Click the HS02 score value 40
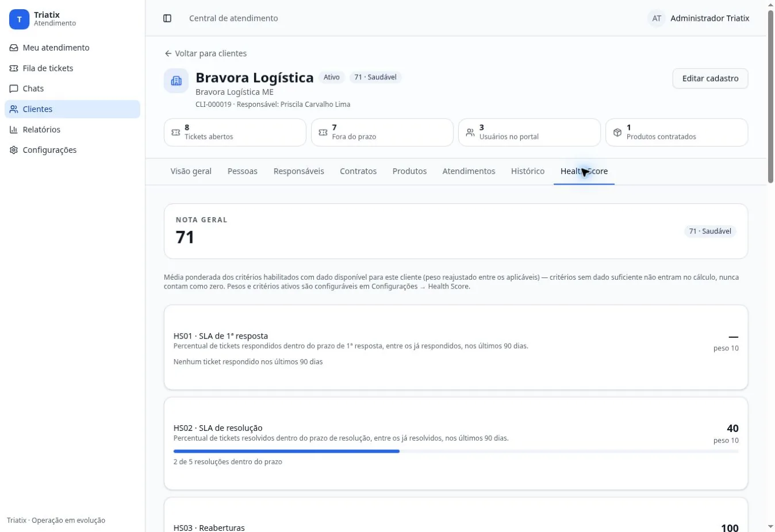775x532 pixels. 732,429
